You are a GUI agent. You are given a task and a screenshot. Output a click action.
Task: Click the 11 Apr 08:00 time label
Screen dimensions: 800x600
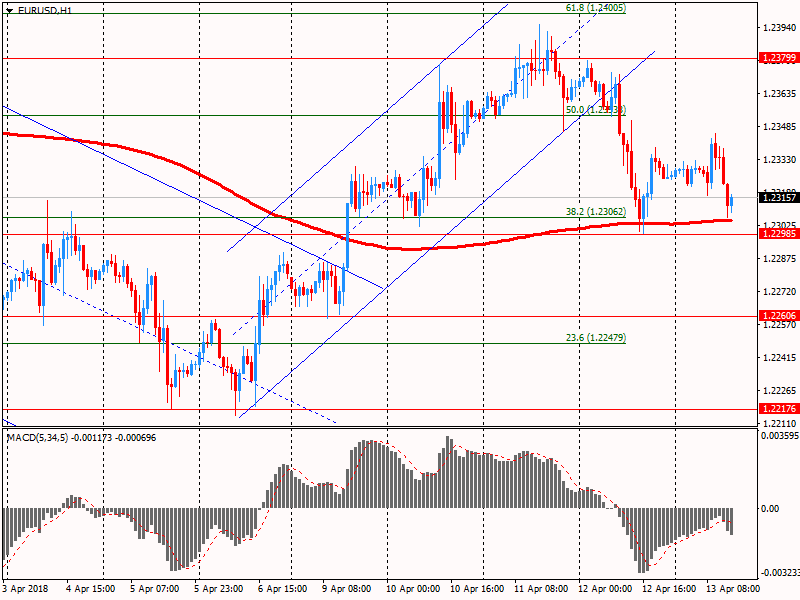(541, 589)
